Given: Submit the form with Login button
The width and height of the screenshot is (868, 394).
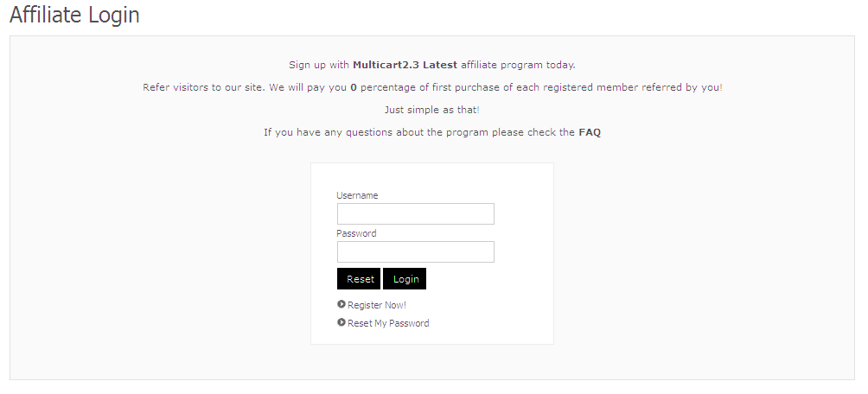Looking at the screenshot, I should [405, 279].
